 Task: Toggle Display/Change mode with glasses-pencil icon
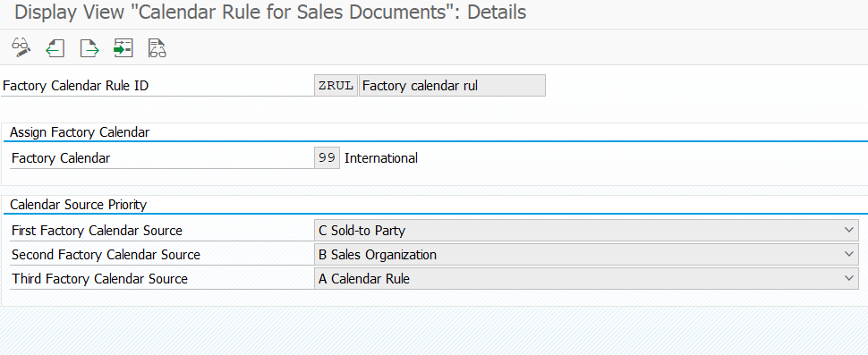21,48
